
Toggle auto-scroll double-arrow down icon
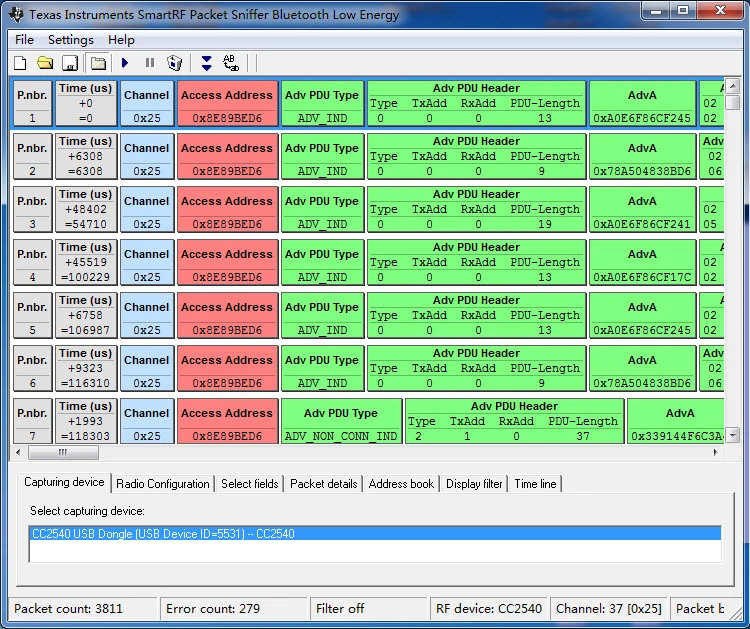tap(206, 63)
